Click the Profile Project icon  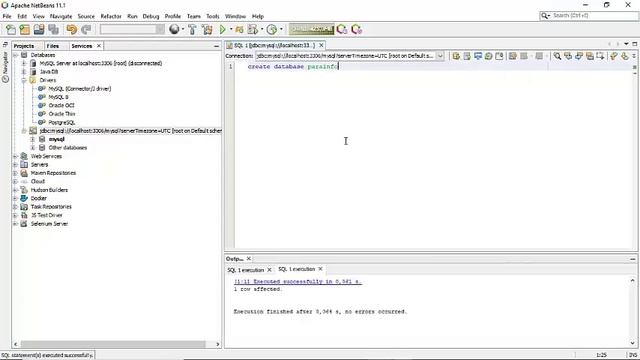click(x=253, y=29)
